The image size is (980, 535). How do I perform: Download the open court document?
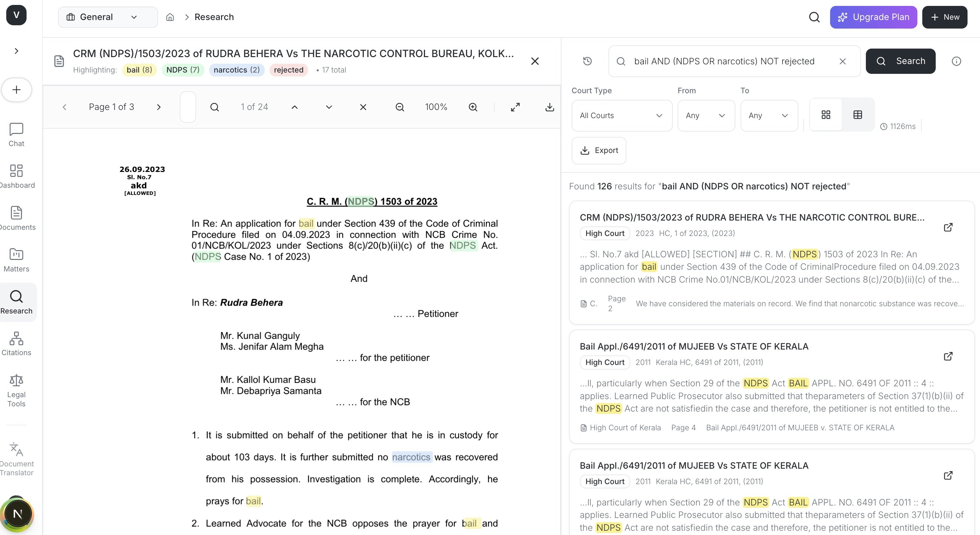549,107
